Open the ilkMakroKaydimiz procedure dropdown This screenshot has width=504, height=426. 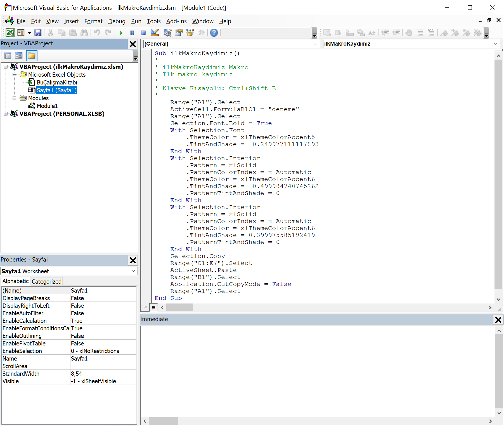(495, 44)
